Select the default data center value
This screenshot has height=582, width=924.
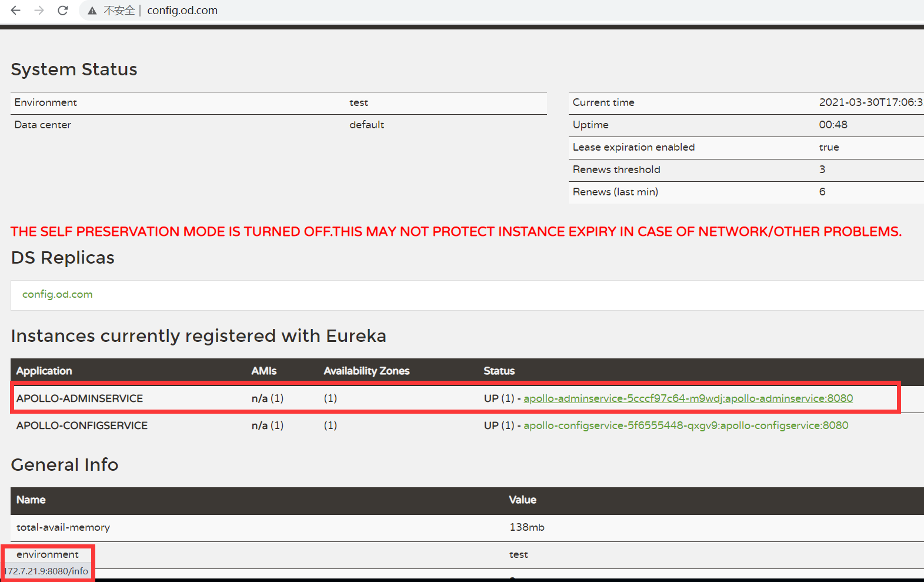point(366,125)
